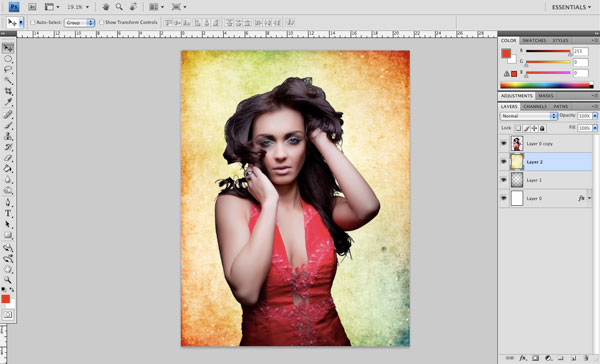Screen dimensions: 600x364
Task: Select the Eyedropper tool
Action: pyautogui.click(x=8, y=102)
